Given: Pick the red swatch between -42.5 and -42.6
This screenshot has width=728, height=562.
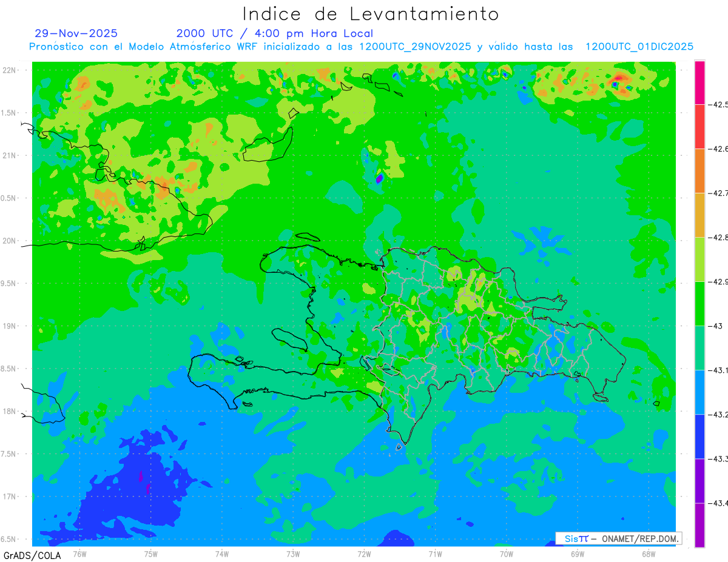Looking at the screenshot, I should pyautogui.click(x=699, y=127).
